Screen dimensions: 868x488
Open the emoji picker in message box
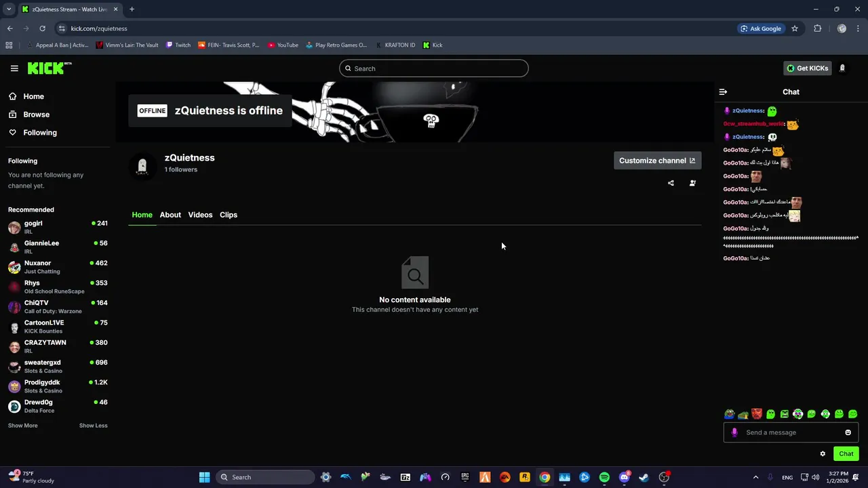848,432
